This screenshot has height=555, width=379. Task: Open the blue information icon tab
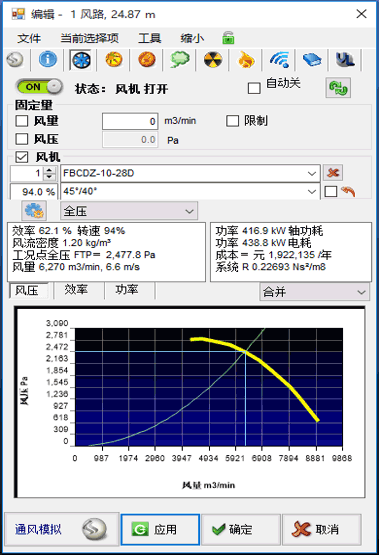(x=48, y=59)
